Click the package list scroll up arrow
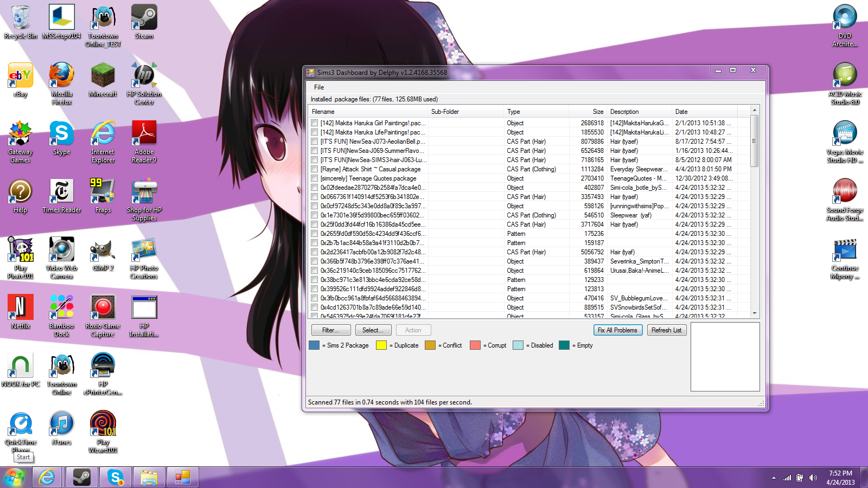This screenshot has width=868, height=488. pyautogui.click(x=755, y=111)
